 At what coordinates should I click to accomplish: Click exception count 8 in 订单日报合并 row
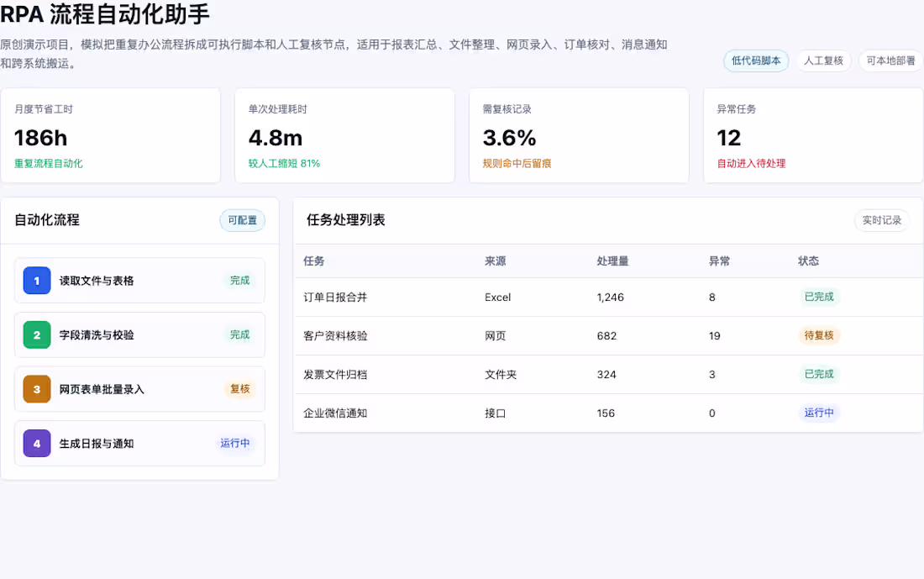coord(711,297)
